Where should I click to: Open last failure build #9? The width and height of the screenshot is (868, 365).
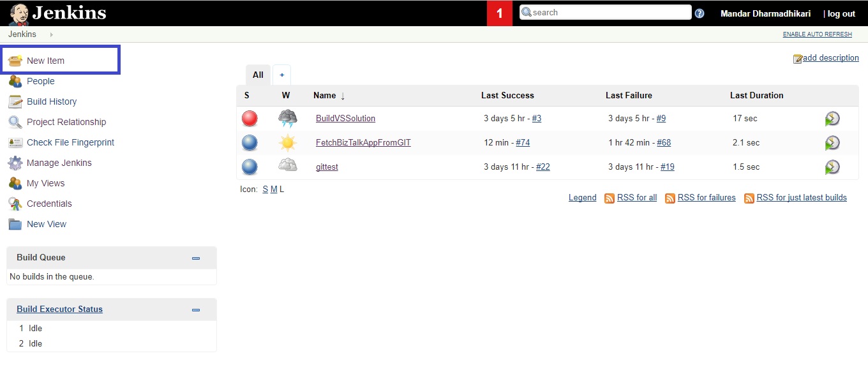tap(661, 118)
